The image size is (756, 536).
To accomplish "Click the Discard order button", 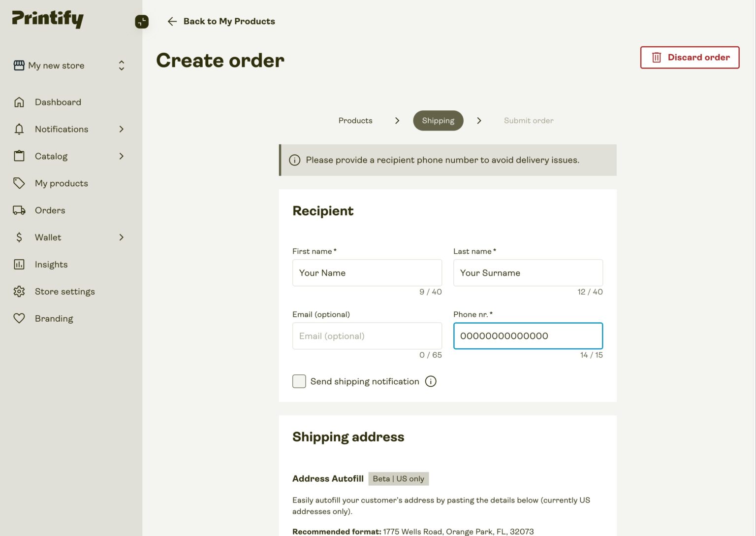I will 689,57.
